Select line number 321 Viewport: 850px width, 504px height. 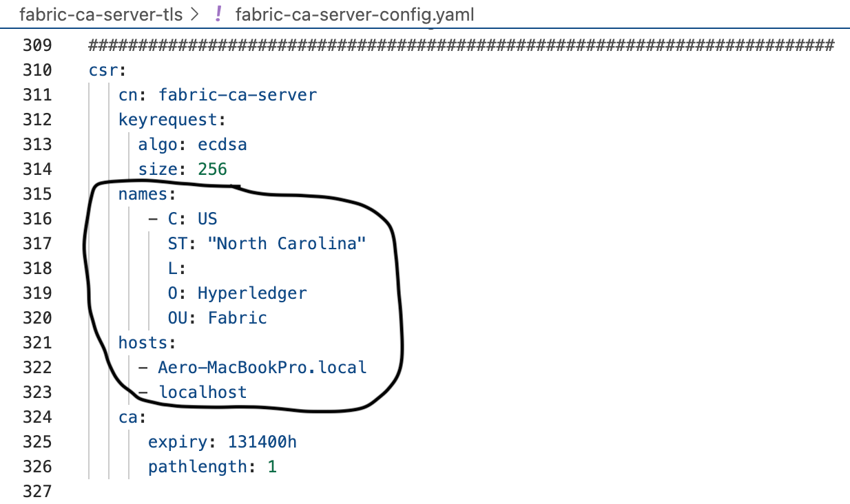(x=37, y=343)
